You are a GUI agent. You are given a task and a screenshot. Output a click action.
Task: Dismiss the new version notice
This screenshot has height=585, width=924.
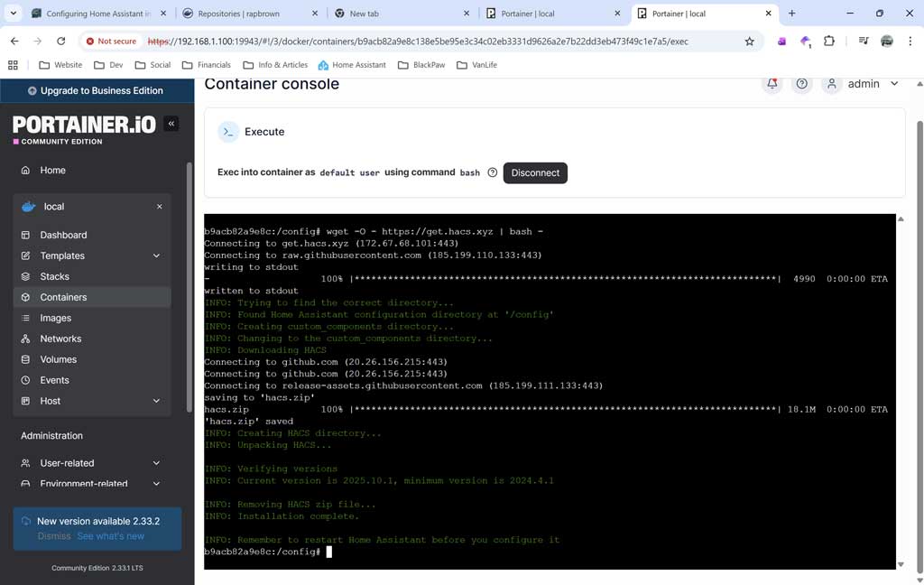54,536
